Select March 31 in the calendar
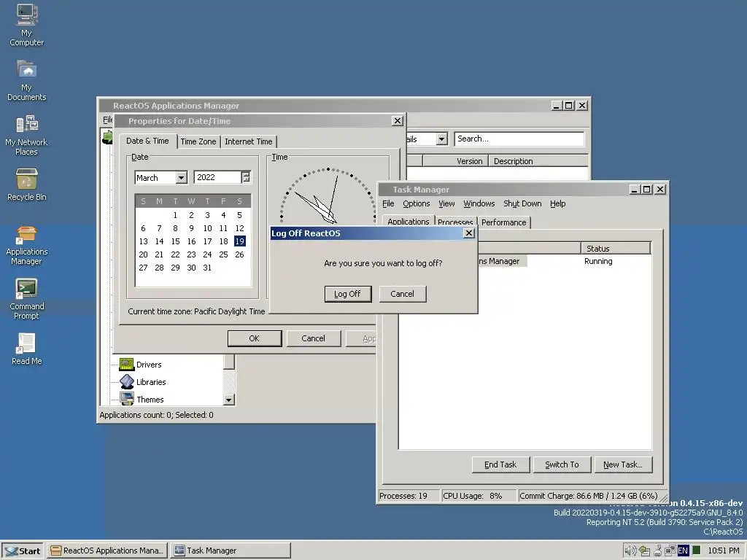 (207, 268)
